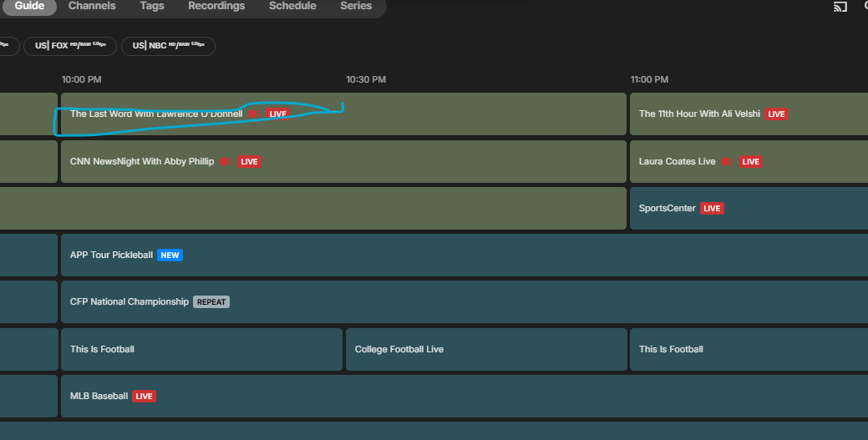Viewport: 868px width, 440px height.
Task: Open This Is Football at 10:00 PM
Action: click(x=201, y=349)
